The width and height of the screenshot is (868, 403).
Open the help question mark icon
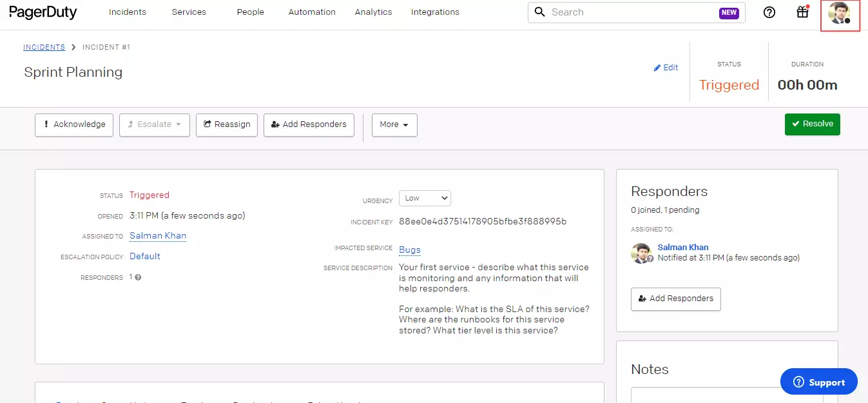point(769,12)
